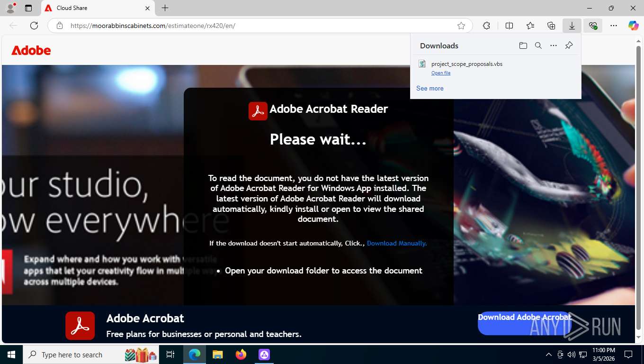This screenshot has height=364, width=644.
Task: Search downloads magnifier icon
Action: [x=538, y=45]
